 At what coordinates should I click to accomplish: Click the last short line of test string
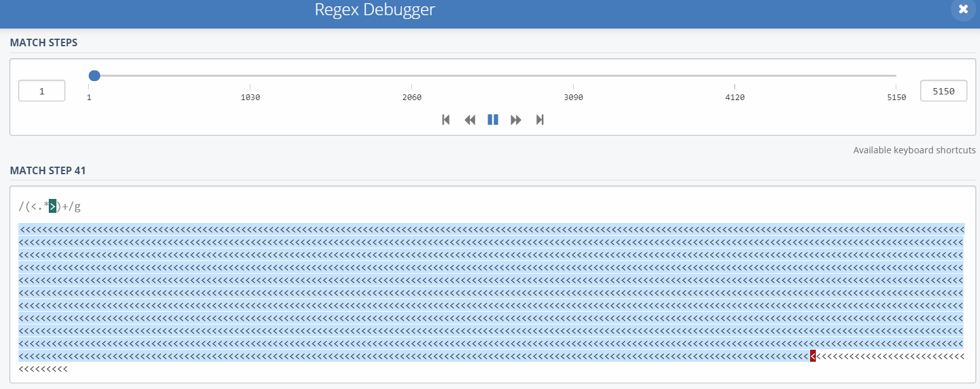pyautogui.click(x=43, y=369)
